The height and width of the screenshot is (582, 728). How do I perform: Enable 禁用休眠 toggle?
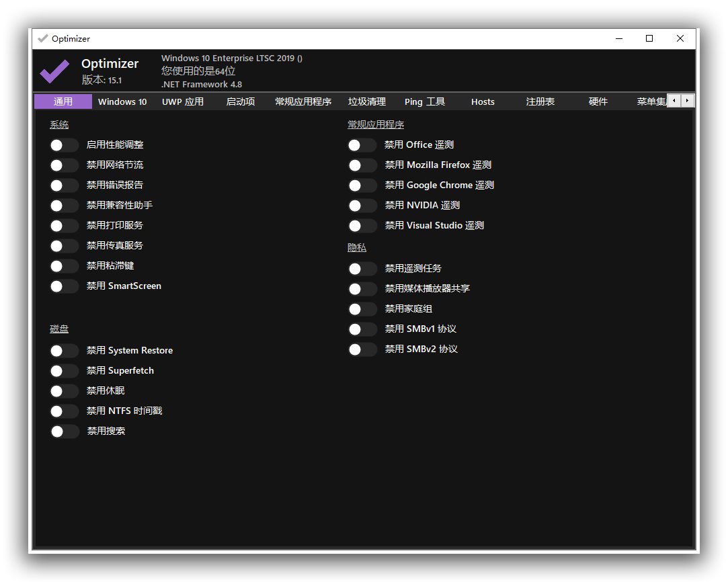pos(64,391)
